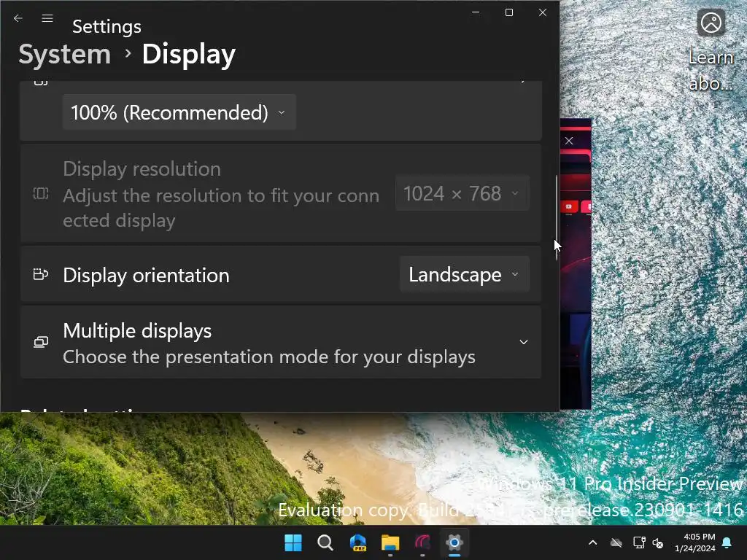Open the clock showing 4:05 PM
This screenshot has height=560, width=747.
(x=695, y=542)
